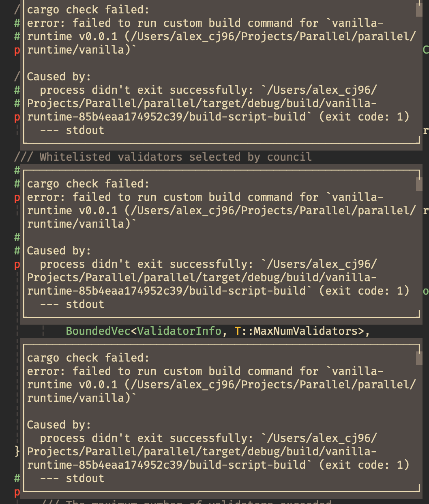Click the '}' brace marker in the left gutter
Image resolution: width=429 pixels, height=504 pixels.
pyautogui.click(x=16, y=451)
